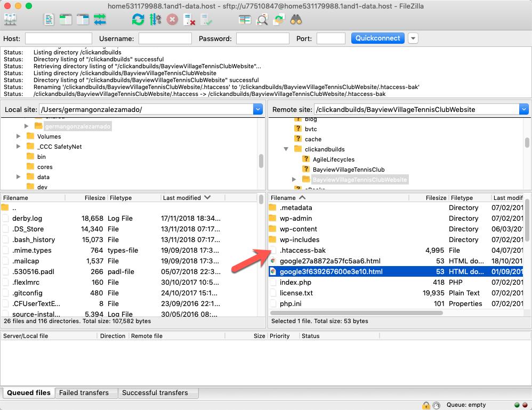
Task: Toggle the local directory tree display
Action: tap(66, 20)
